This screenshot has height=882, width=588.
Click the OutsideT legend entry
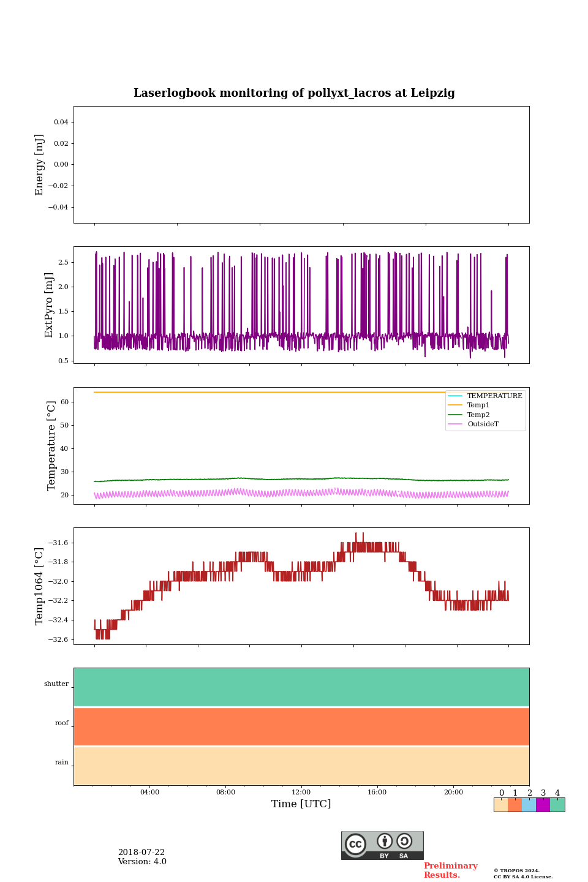[x=473, y=424]
